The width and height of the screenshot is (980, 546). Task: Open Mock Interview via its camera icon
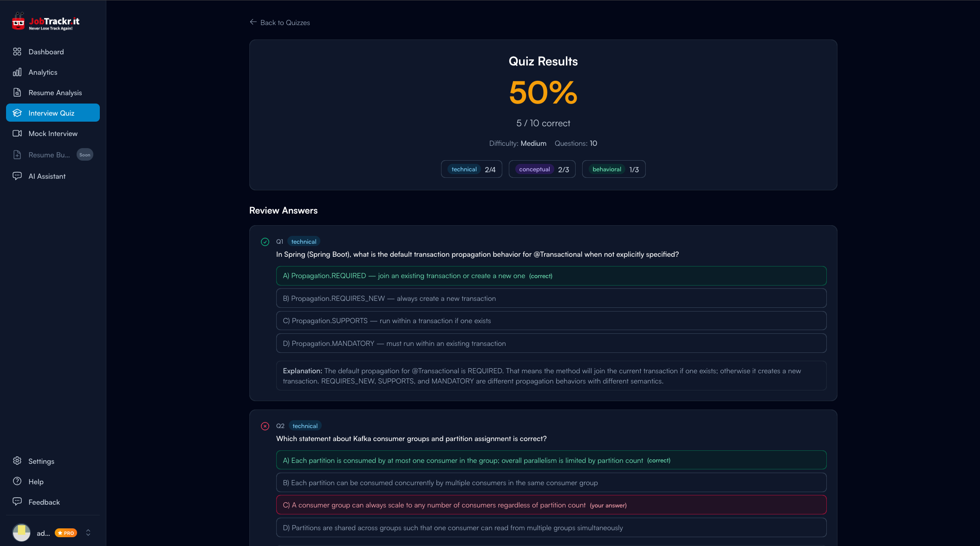[x=17, y=133]
